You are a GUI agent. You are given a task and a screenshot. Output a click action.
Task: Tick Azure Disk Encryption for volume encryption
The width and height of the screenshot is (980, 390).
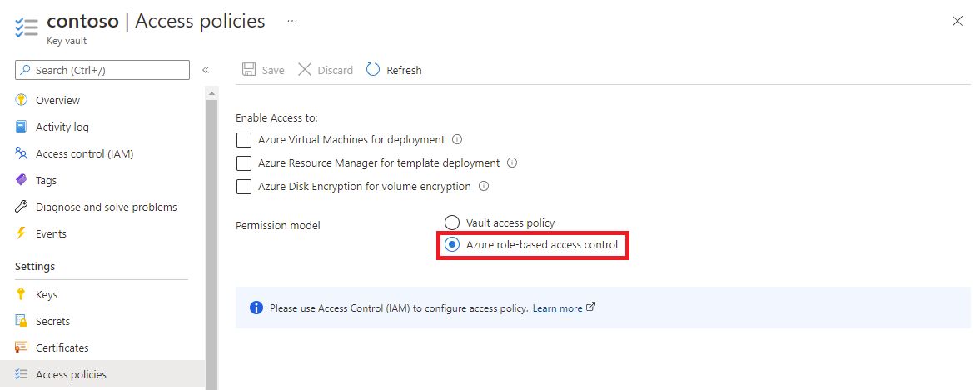click(x=244, y=187)
